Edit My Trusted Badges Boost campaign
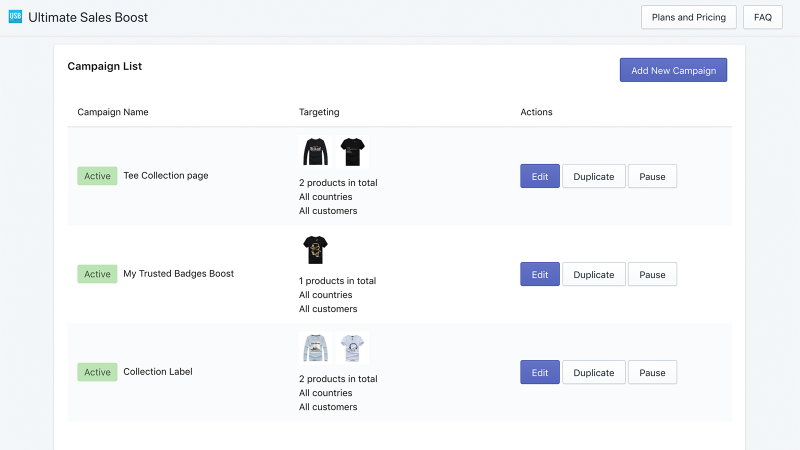The width and height of the screenshot is (800, 450). pyautogui.click(x=540, y=274)
